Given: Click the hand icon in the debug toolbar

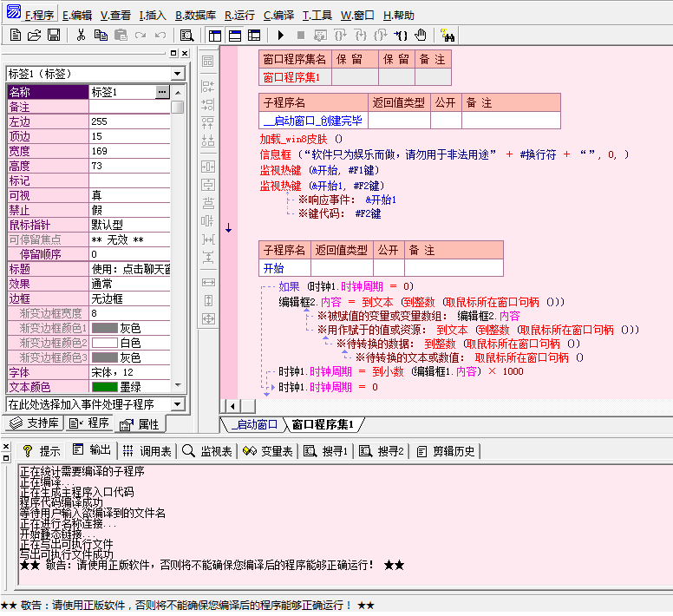Looking at the screenshot, I should click(421, 36).
